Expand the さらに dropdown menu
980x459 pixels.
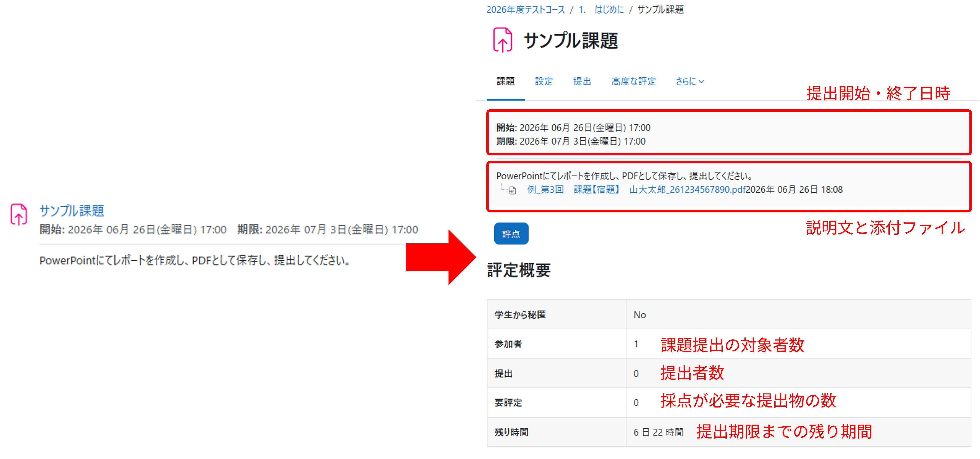click(689, 81)
